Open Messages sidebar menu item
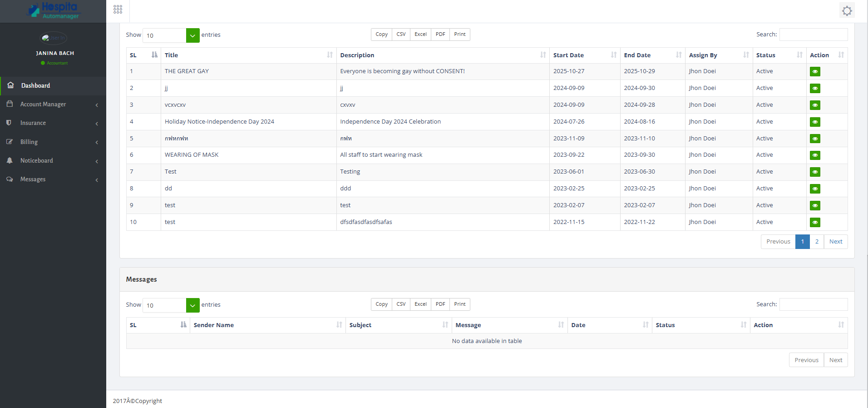Screen dimensions: 868x408 click(53, 179)
